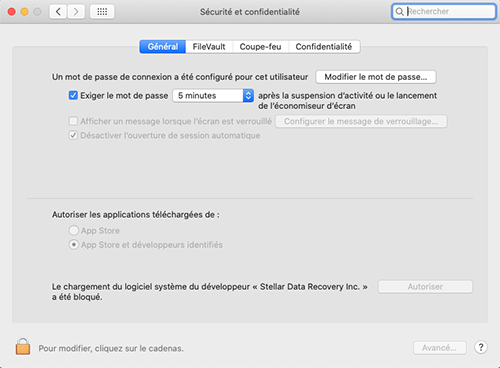
Task: Switch to the Coupe-feu tab
Action: coord(260,47)
